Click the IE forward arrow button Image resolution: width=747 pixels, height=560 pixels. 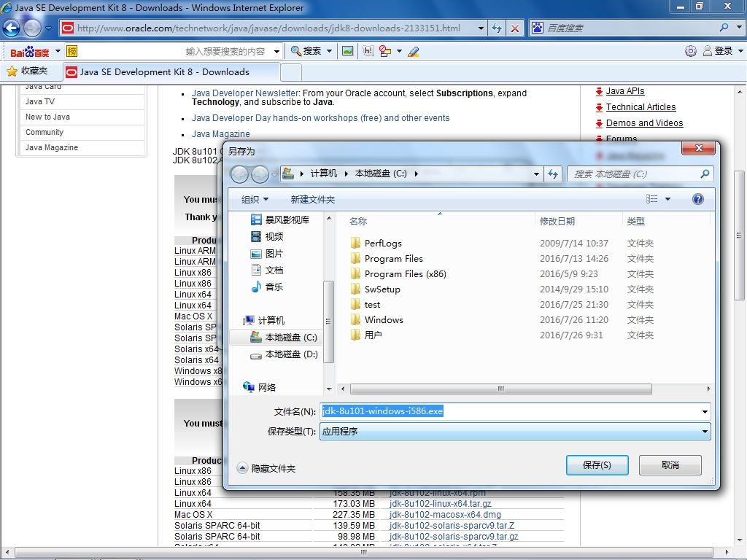(x=32, y=28)
